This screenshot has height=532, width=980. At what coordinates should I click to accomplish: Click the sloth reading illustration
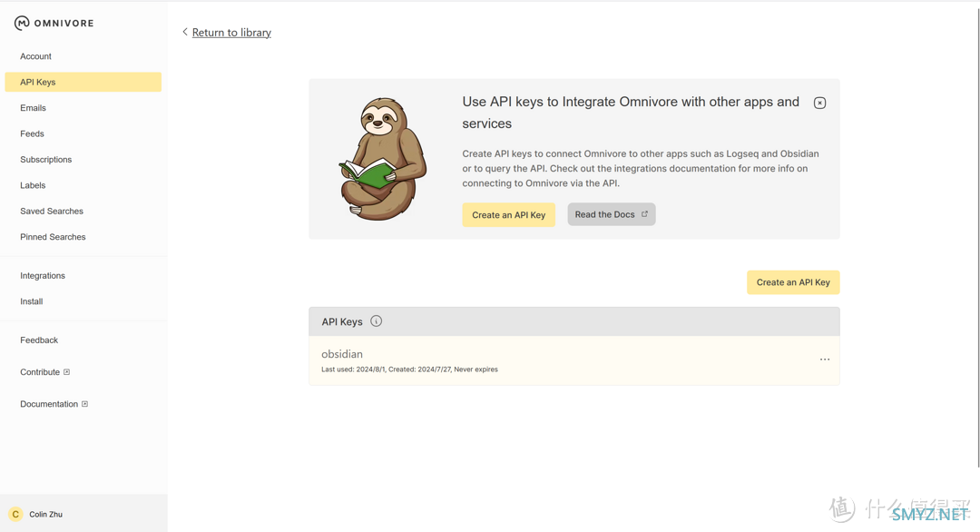(383, 159)
